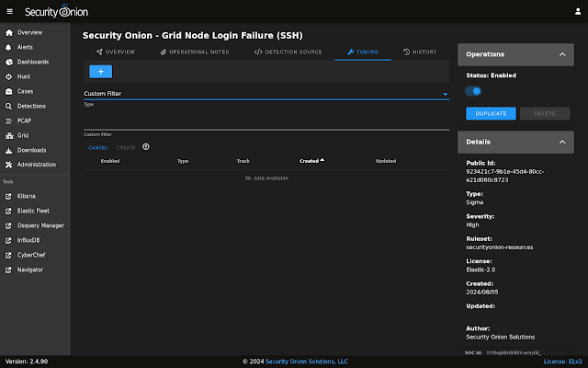588x368 pixels.
Task: Switch to the Detection Source tab
Action: click(288, 52)
